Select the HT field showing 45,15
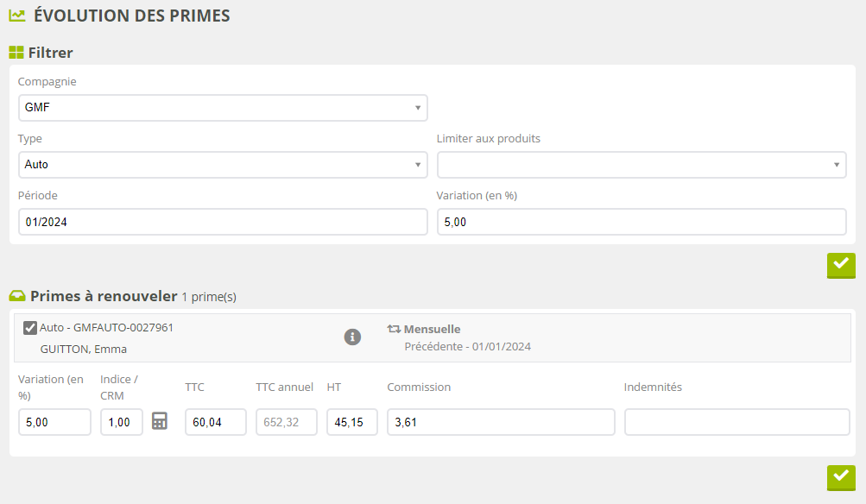 351,422
